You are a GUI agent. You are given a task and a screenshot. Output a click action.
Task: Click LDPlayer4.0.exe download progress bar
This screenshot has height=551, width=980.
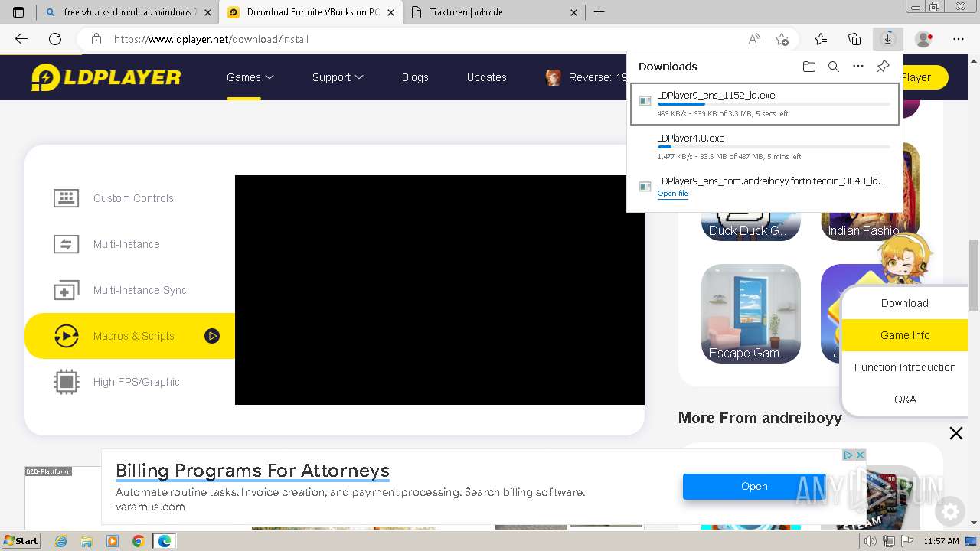(x=773, y=147)
